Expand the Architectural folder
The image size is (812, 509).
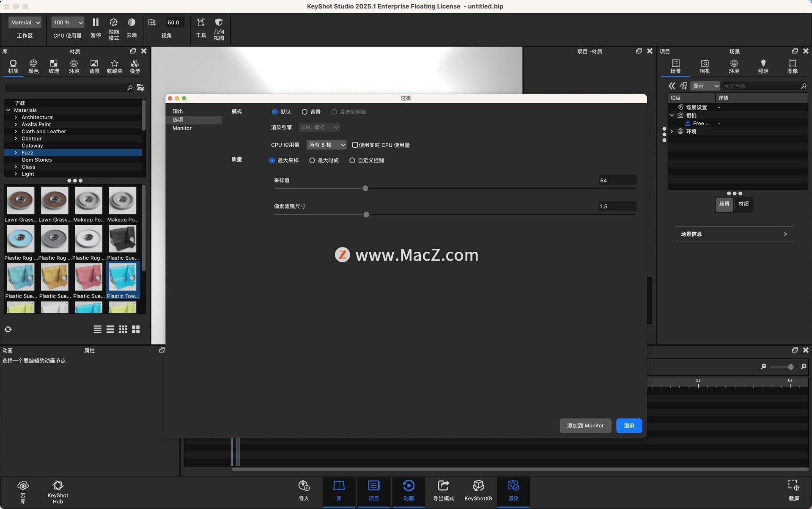point(16,117)
